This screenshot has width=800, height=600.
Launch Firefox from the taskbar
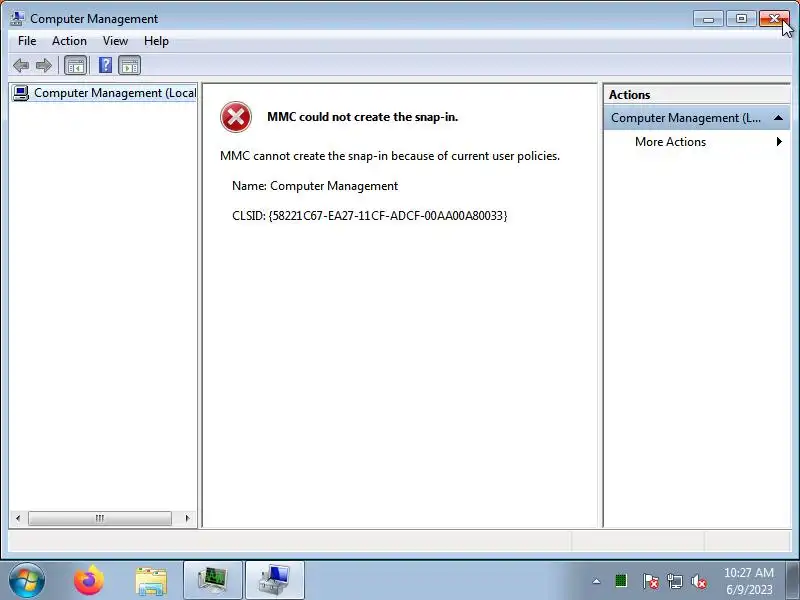click(89, 580)
